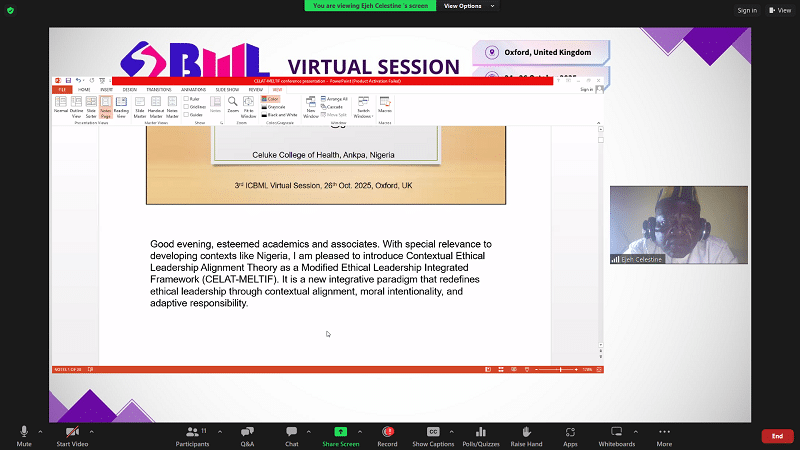The width and height of the screenshot is (800, 450).
Task: Toggle the Guides checkbox
Action: pos(186,114)
